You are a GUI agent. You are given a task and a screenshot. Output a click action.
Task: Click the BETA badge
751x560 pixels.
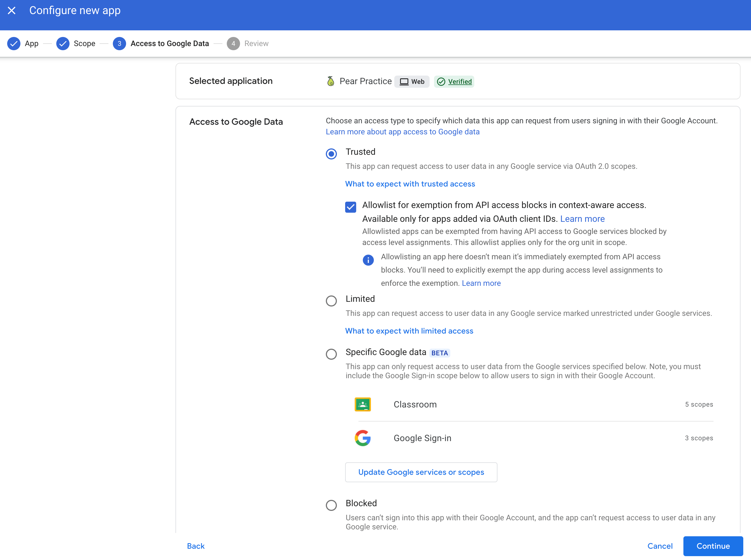click(x=440, y=353)
